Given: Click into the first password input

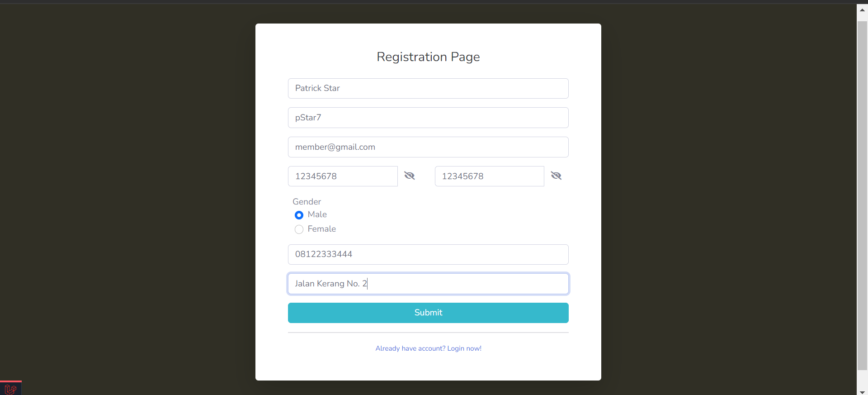Looking at the screenshot, I should point(343,176).
